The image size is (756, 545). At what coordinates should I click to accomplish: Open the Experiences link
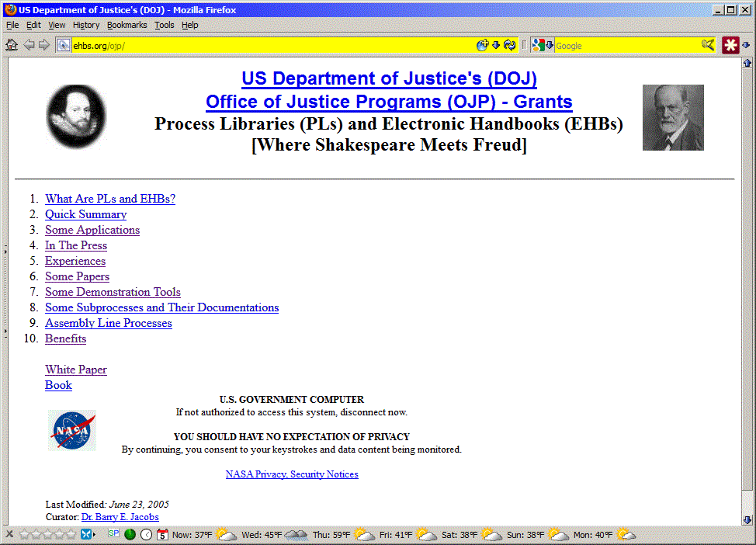75,261
